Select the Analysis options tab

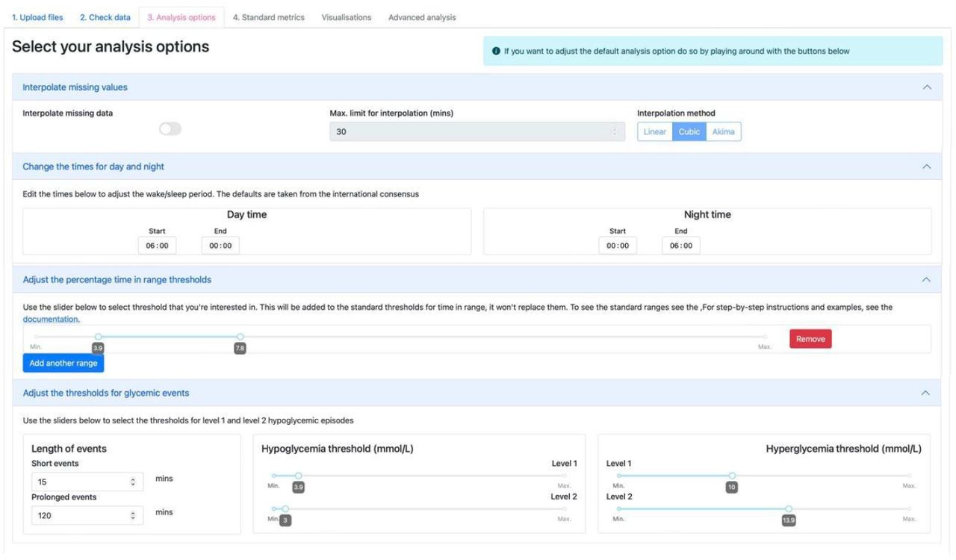click(x=181, y=17)
